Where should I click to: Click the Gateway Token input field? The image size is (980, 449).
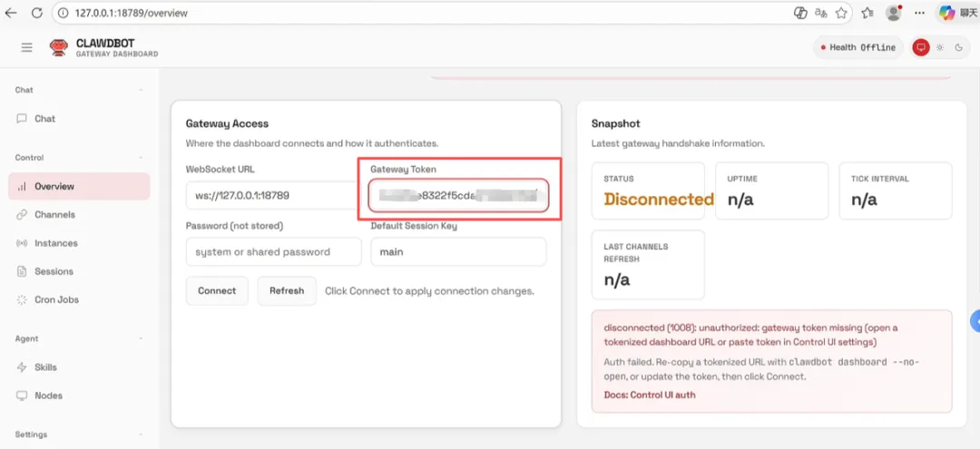(458, 195)
